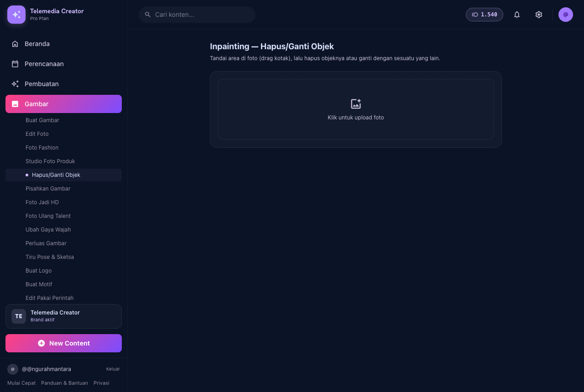Click the upload photo image icon
Screen dimensions: 584x392
coord(356,104)
